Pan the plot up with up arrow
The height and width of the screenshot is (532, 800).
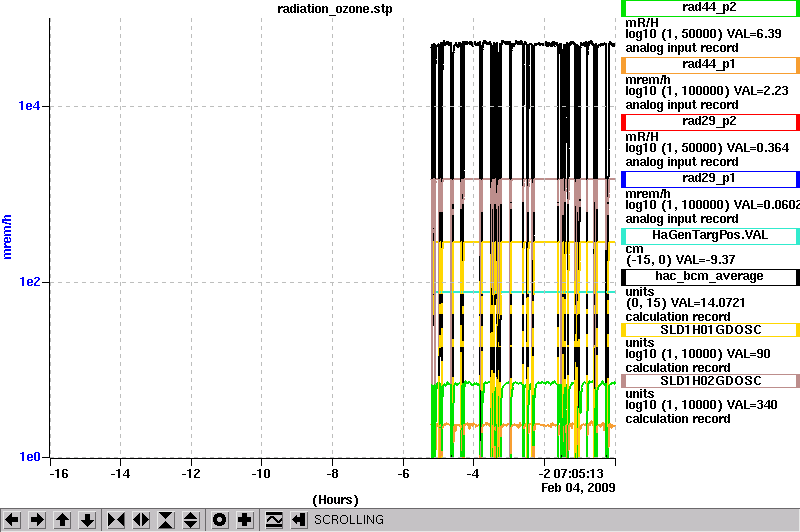coord(62,520)
